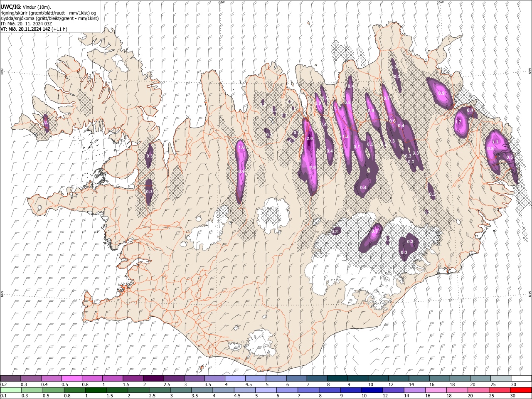The image size is (532, 399).
Task: Click the 2.6 snowfall value on the map
Action: (x=309, y=138)
